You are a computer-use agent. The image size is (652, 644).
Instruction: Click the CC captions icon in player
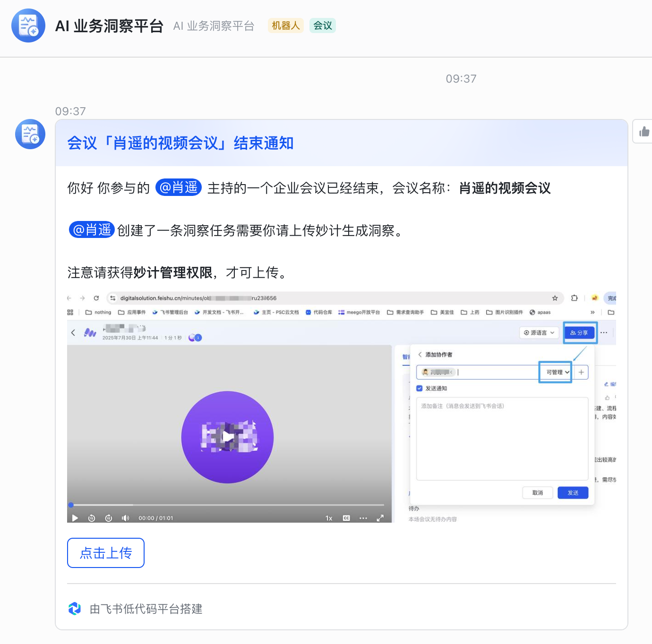[x=346, y=518]
